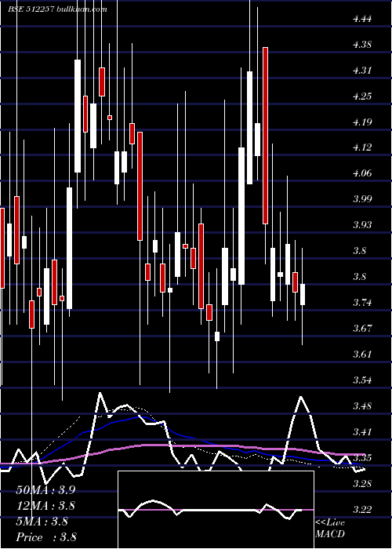The height and width of the screenshot is (549, 392).
Task: Select the 3.48 price level label
Action: (362, 406)
